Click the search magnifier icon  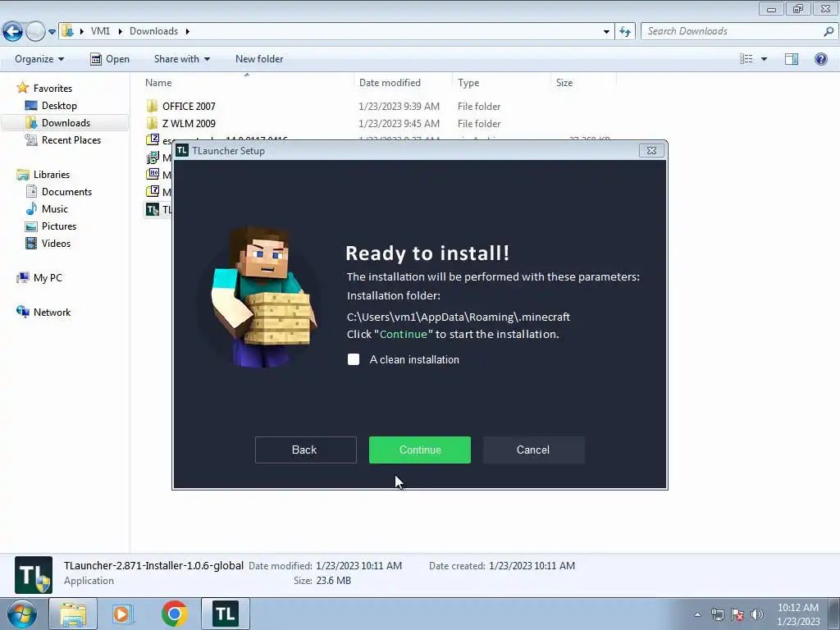coord(829,31)
